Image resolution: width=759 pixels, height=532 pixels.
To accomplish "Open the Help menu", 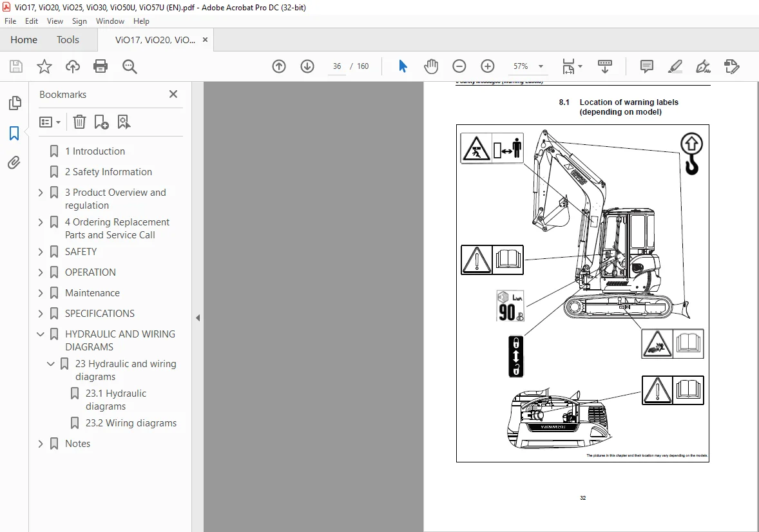I will tap(141, 21).
